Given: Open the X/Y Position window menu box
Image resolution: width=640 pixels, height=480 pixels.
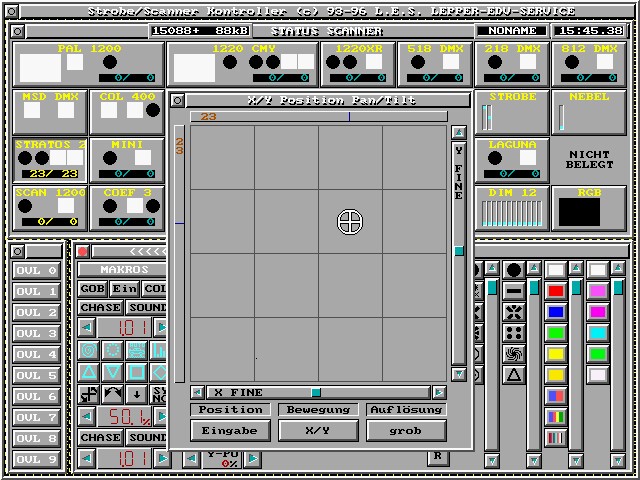Looking at the screenshot, I should pyautogui.click(x=177, y=100).
